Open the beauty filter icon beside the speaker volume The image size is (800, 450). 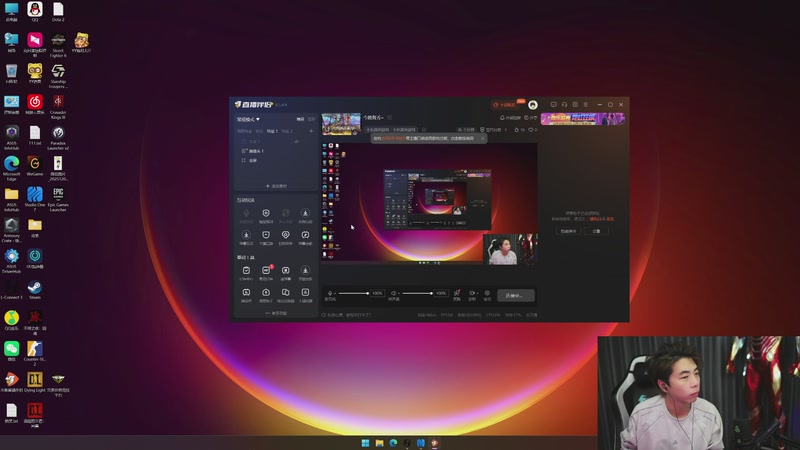click(x=457, y=295)
